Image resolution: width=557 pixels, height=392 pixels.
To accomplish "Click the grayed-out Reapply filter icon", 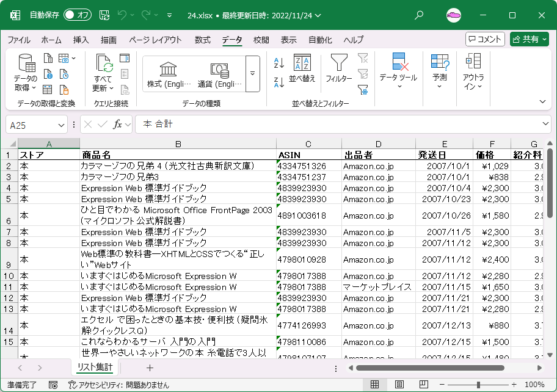I will coord(363,74).
